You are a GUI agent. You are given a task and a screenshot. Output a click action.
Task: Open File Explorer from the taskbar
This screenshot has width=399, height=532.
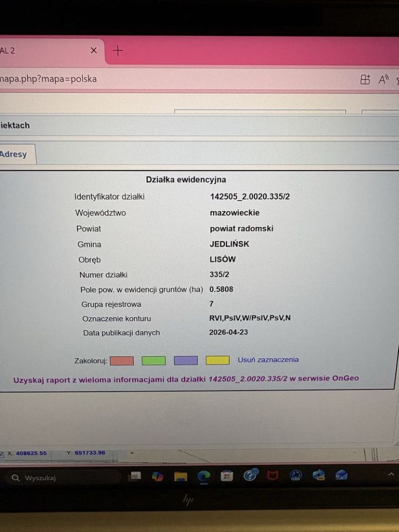click(x=181, y=477)
